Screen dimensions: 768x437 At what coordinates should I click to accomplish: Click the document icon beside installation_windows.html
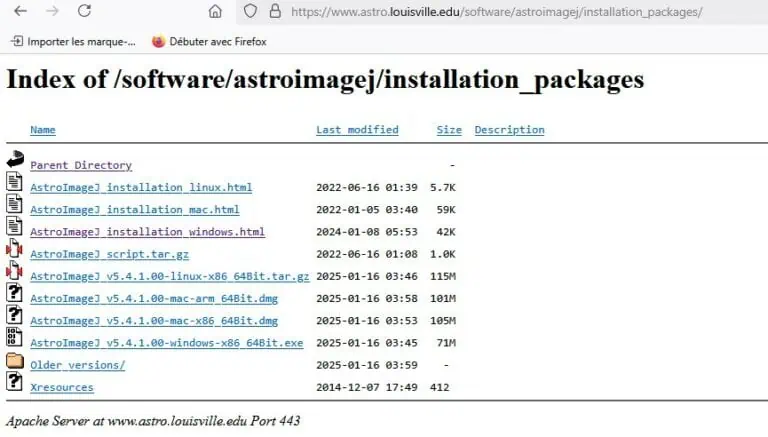pos(14,225)
